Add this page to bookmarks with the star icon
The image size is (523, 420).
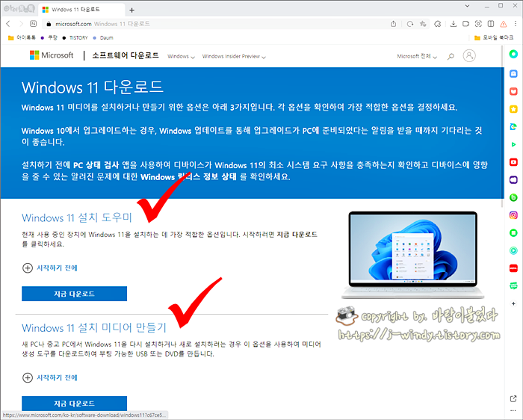coord(423,24)
